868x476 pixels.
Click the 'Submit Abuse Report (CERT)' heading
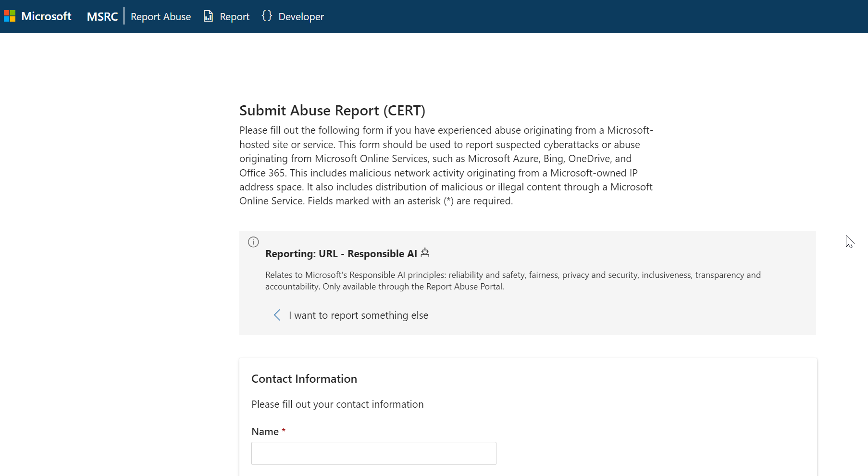pos(332,111)
